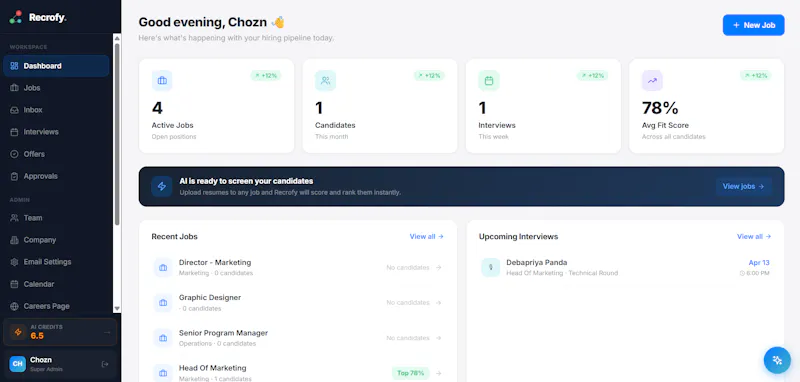
Task: Click the Graphic Designer briefcase icon
Action: (163, 303)
